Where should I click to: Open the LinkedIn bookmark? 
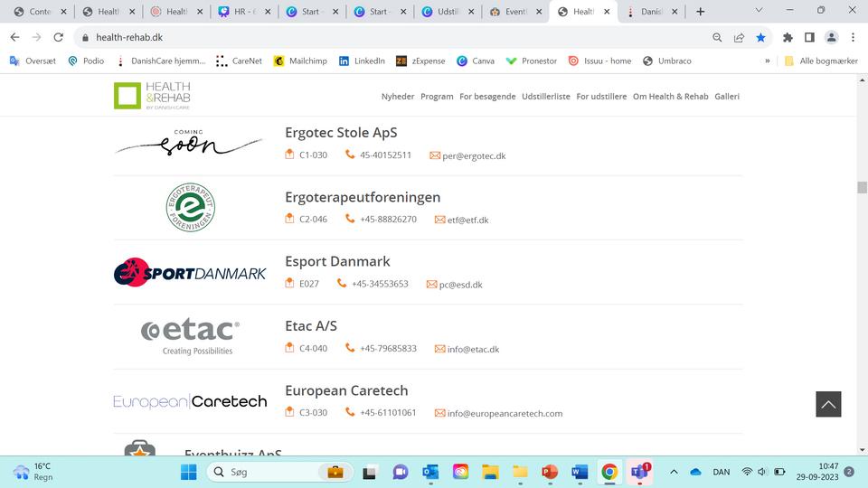[x=362, y=61]
